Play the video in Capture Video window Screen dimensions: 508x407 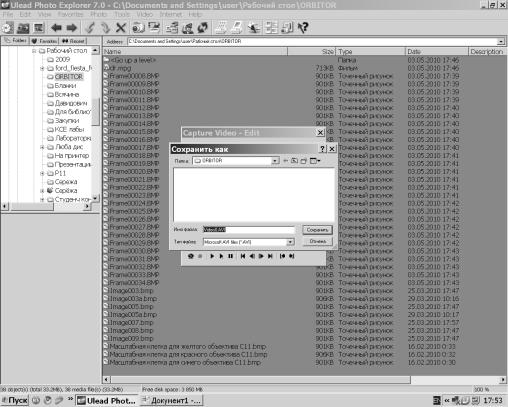click(212, 256)
